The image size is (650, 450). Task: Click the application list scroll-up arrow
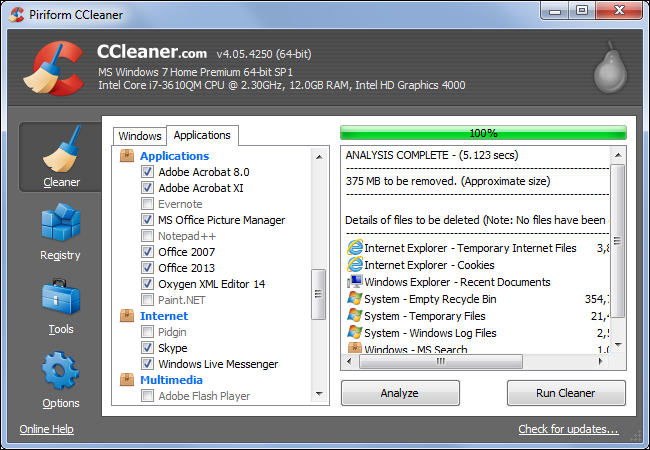coord(319,157)
